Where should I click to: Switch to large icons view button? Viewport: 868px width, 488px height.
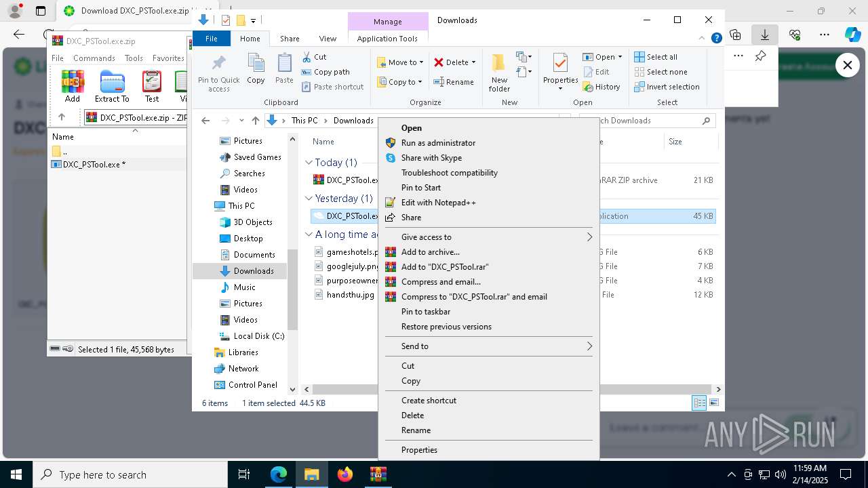pos(714,403)
